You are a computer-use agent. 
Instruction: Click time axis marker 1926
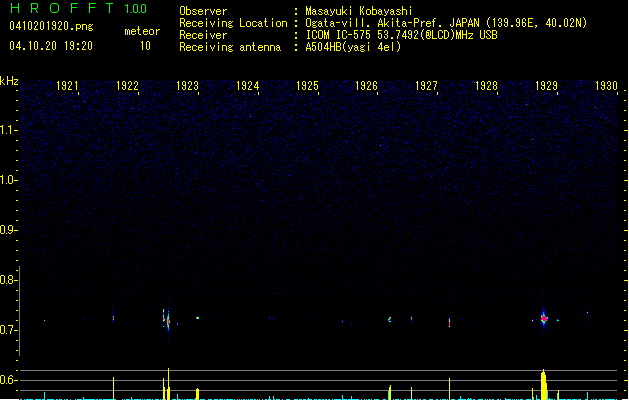pyautogui.click(x=366, y=86)
